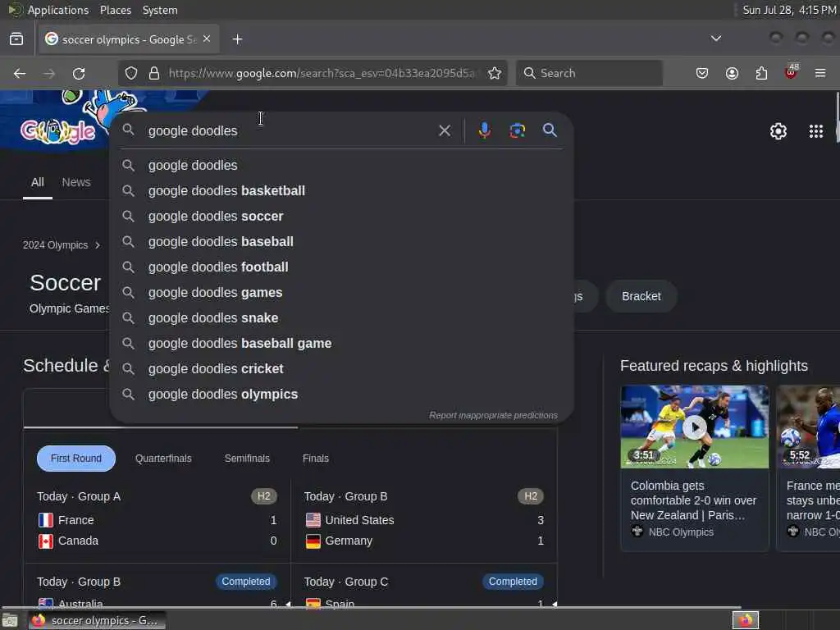The image size is (840, 630).
Task: Open Google quick settings gear
Action: pyautogui.click(x=778, y=131)
